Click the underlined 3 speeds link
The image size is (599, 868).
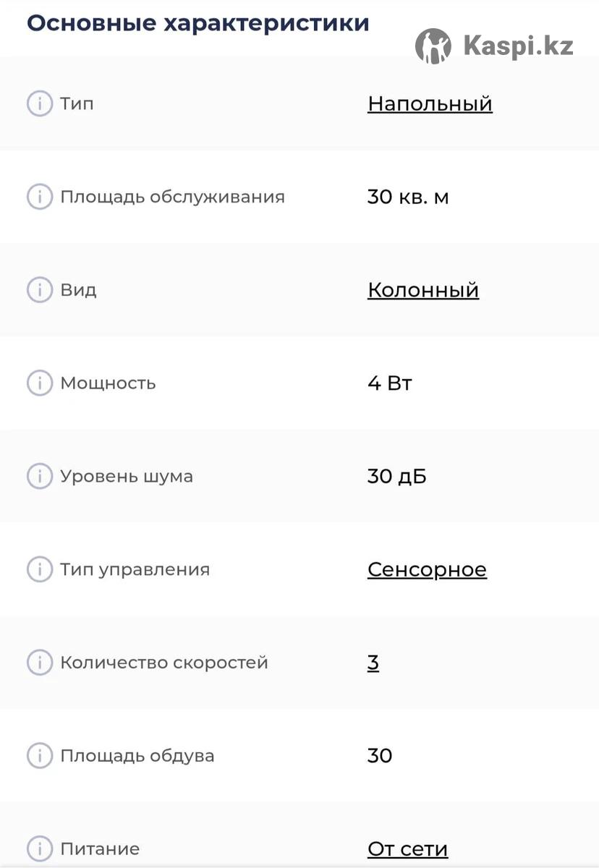(373, 663)
